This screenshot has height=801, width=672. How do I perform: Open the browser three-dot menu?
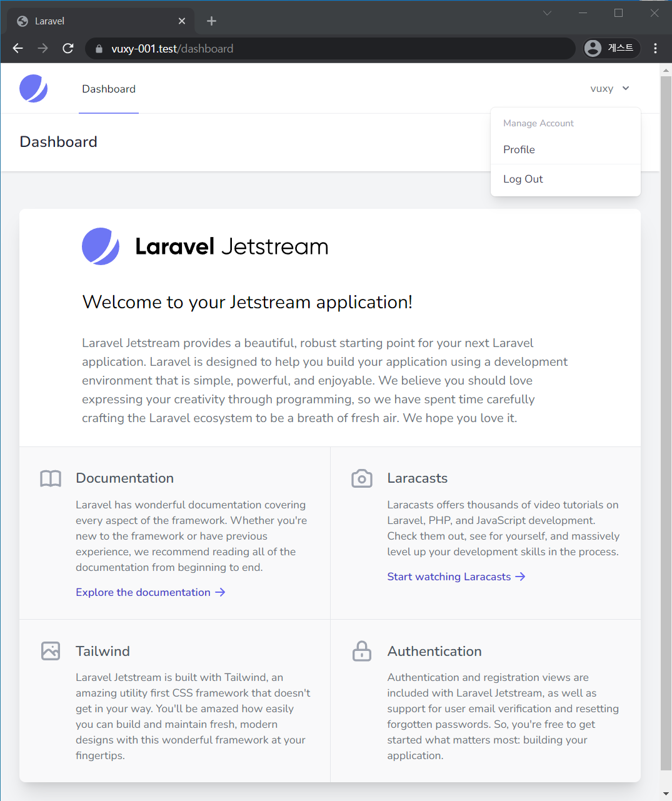(655, 48)
